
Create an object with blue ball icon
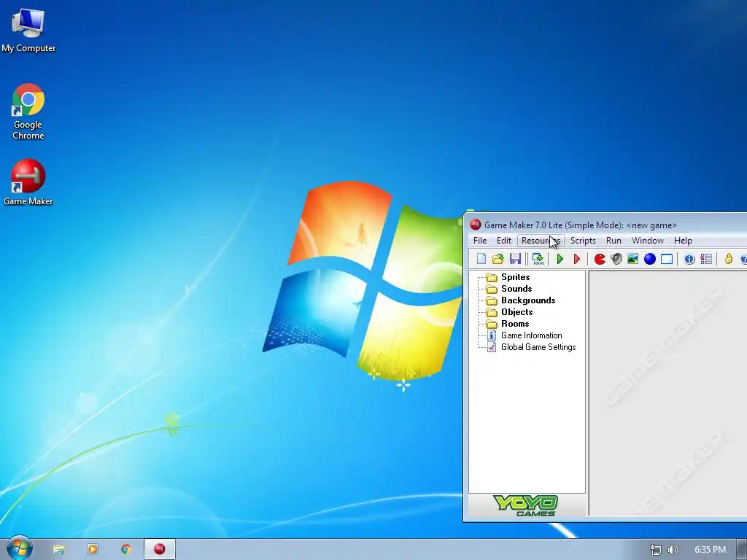(650, 259)
